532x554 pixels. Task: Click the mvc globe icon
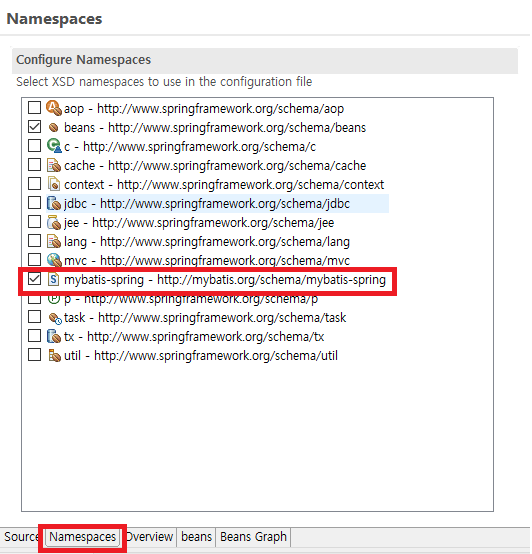[54, 260]
